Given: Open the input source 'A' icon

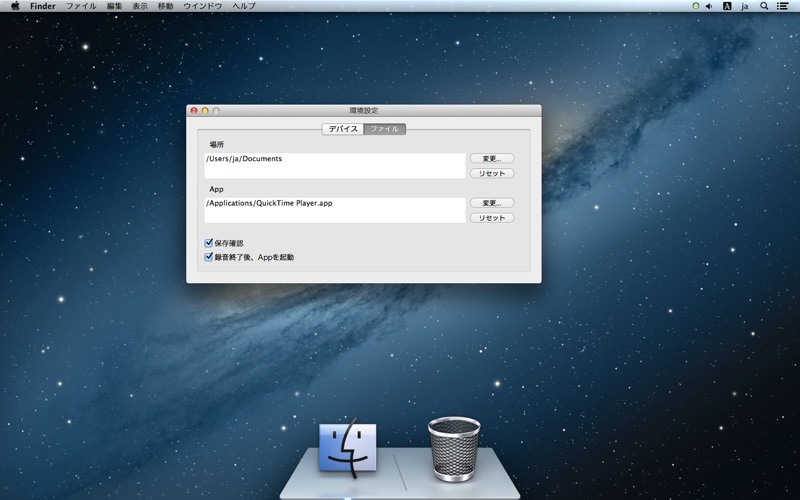Looking at the screenshot, I should point(727,6).
